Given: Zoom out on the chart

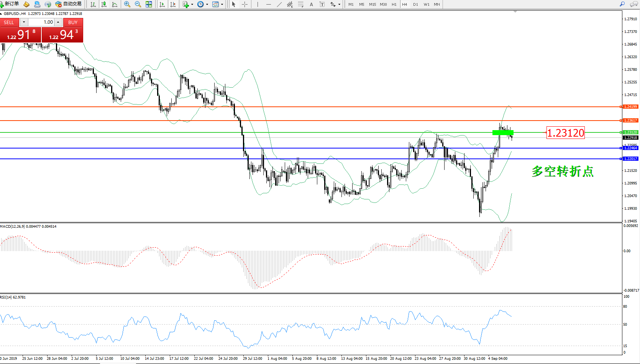Looking at the screenshot, I should 138,4.
